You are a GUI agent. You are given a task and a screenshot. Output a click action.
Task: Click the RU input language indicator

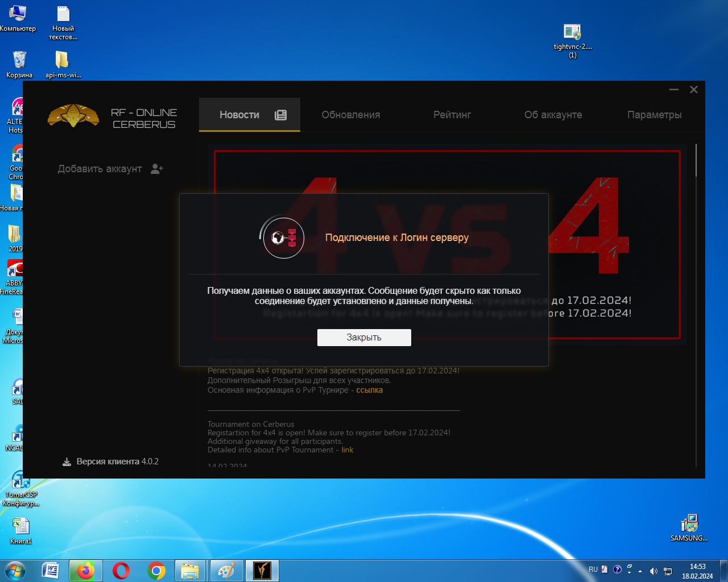[593, 569]
